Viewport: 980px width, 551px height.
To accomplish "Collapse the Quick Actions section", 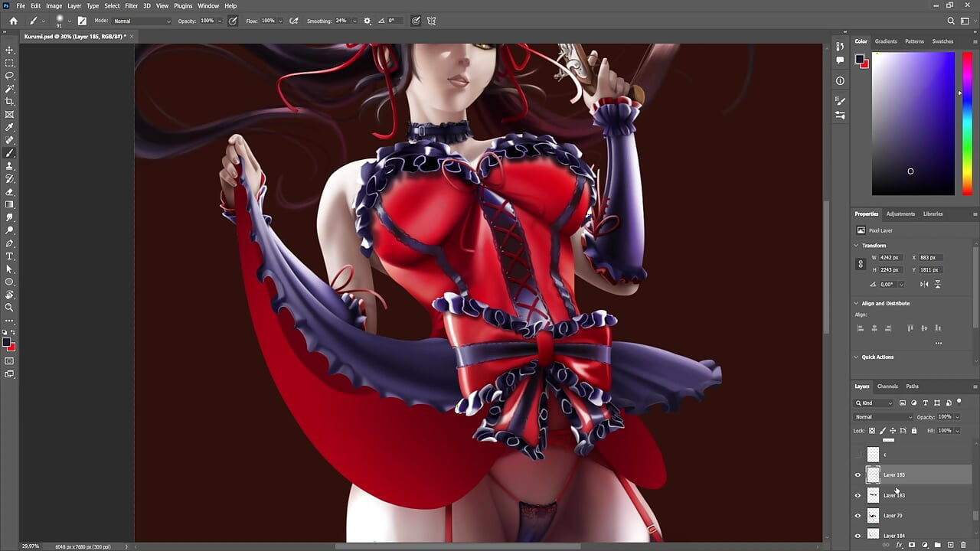I will point(857,357).
